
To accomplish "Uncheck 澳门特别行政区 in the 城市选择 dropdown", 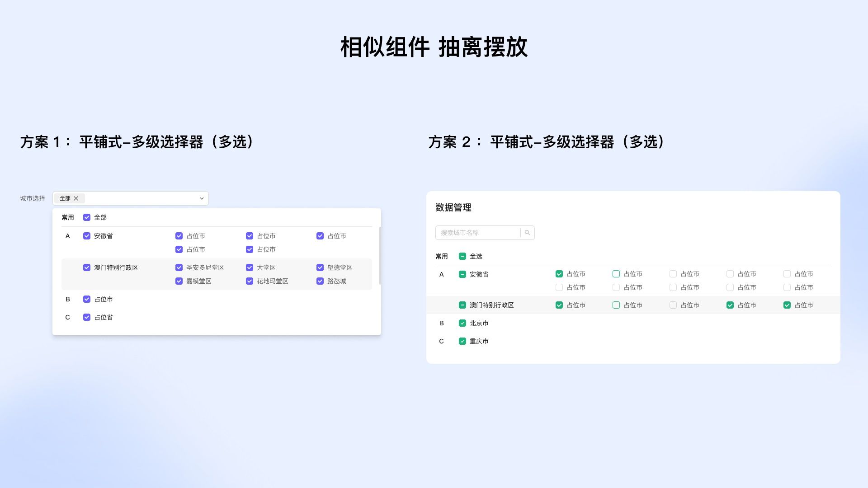I will [x=87, y=267].
